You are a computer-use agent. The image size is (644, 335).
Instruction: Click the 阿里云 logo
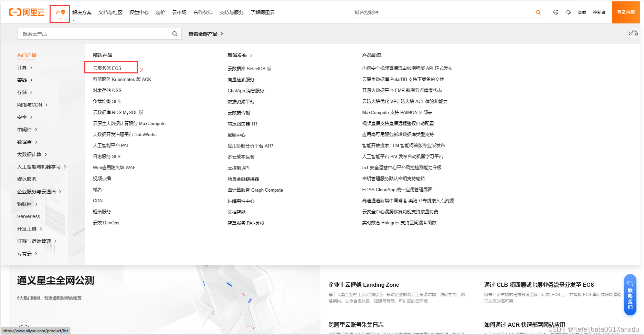tap(27, 12)
